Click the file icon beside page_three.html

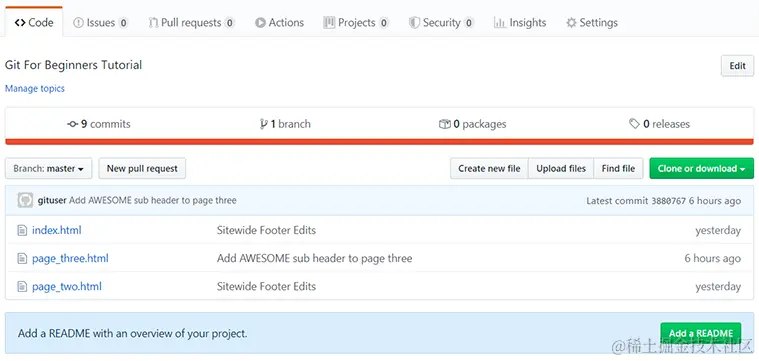pos(22,258)
